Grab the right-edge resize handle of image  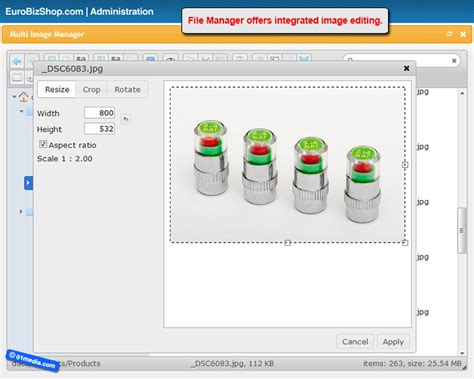click(405, 165)
